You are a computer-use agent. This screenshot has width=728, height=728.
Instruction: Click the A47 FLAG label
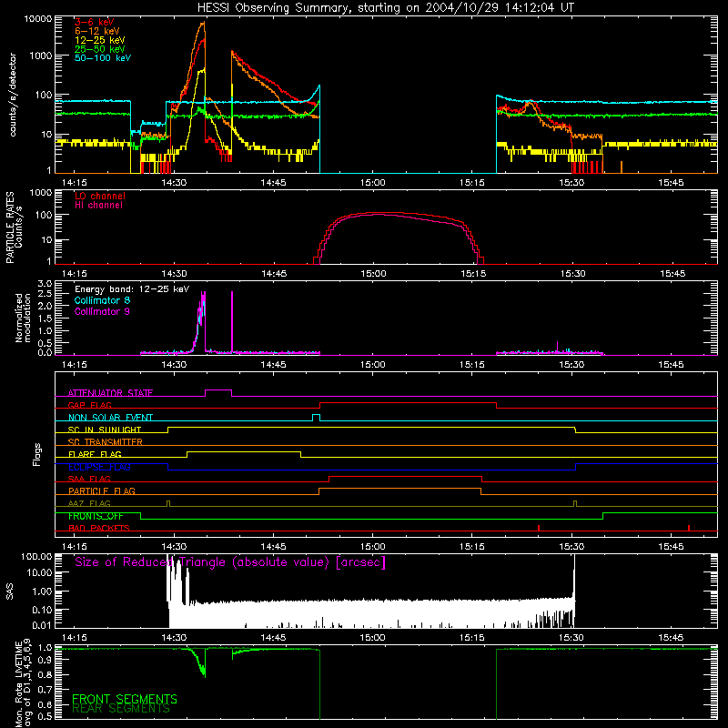click(89, 504)
